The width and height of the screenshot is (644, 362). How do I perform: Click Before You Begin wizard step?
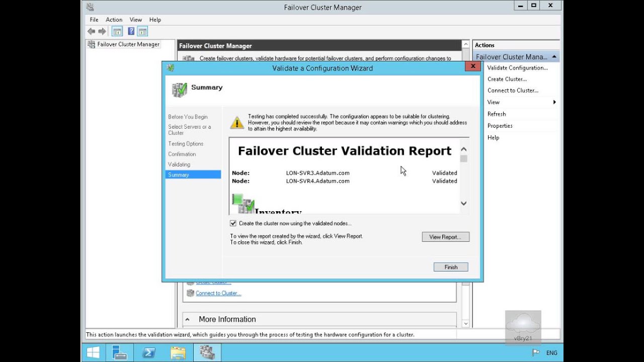pos(188,117)
